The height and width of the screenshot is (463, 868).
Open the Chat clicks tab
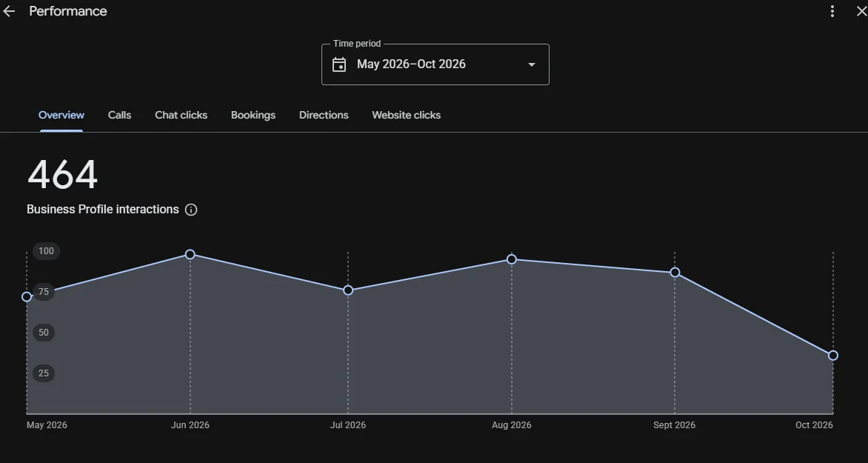pyautogui.click(x=181, y=116)
